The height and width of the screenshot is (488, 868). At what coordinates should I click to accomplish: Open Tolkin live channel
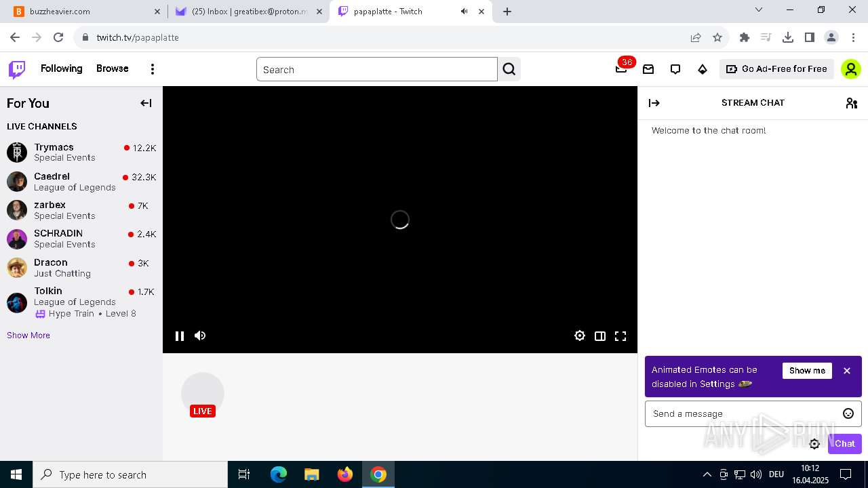(x=81, y=302)
